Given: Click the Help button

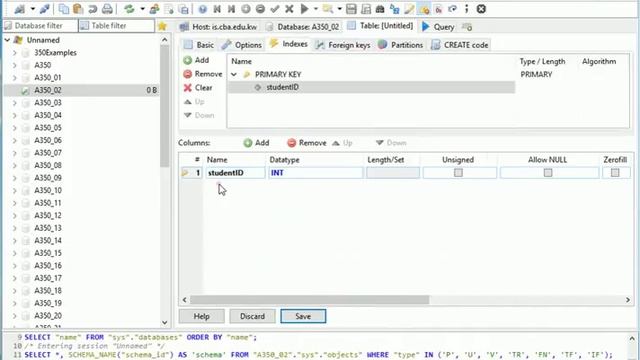Looking at the screenshot, I should pos(202,316).
